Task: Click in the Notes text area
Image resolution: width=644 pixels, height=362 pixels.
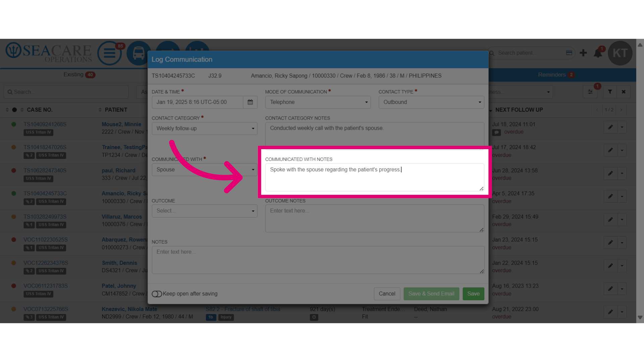Action: pos(318,260)
